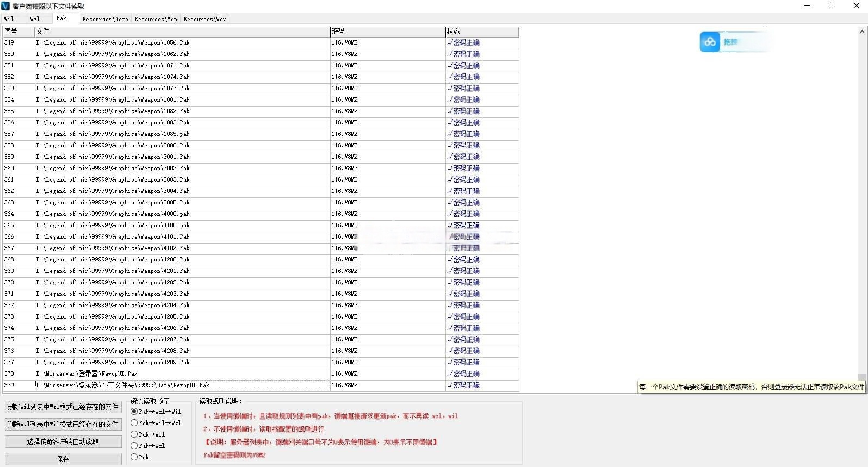Click the scrollbar up arrow
This screenshot has height=467, width=868.
862,32
